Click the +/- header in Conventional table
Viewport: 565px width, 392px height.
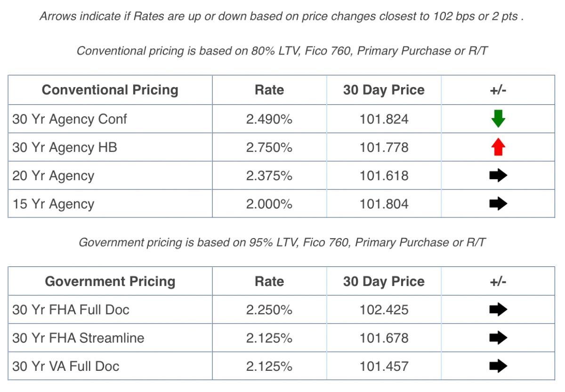click(498, 90)
